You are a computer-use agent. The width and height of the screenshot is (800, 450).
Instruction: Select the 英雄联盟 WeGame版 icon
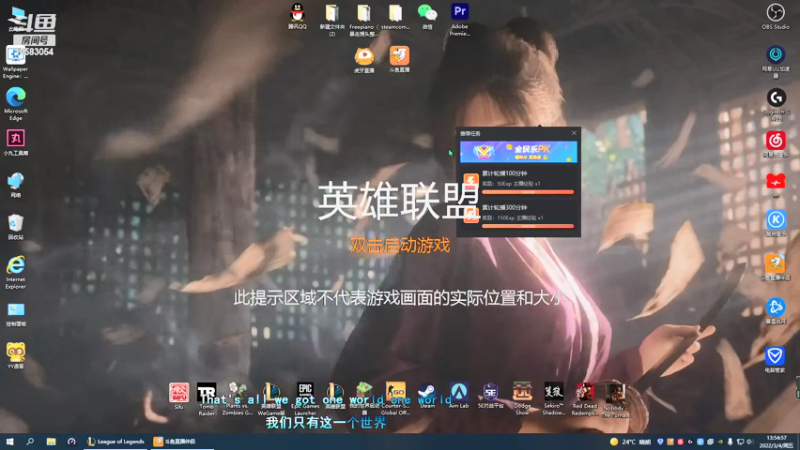coord(271,399)
